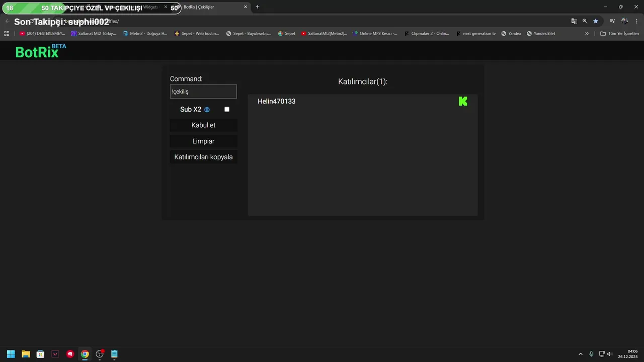Close the BotRix | Çekilişler tab
644x362 pixels.
(246, 7)
